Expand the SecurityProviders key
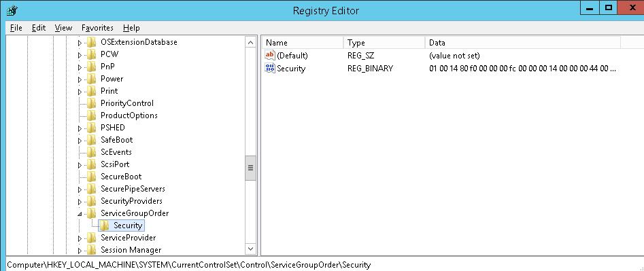Image resolution: width=644 pixels, height=271 pixels. click(x=80, y=202)
